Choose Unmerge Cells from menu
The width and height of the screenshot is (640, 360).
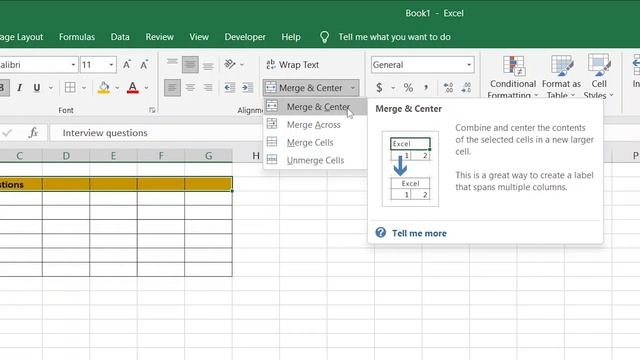[315, 160]
